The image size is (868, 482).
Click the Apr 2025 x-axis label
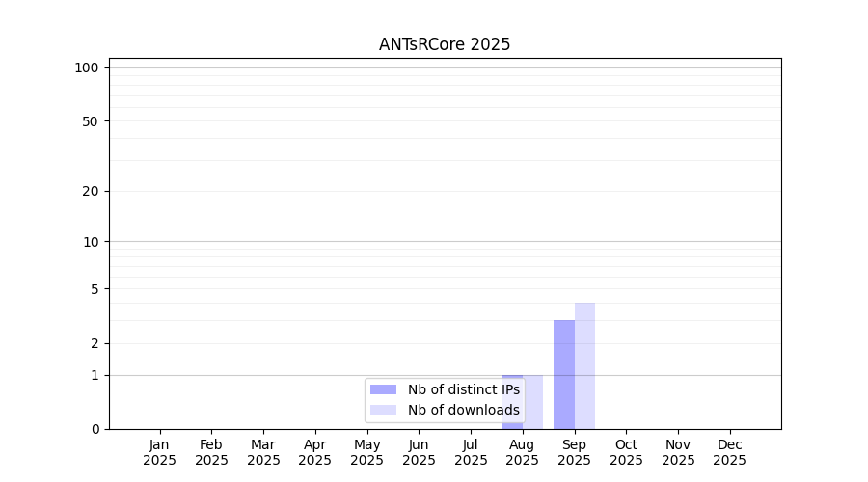point(315,452)
